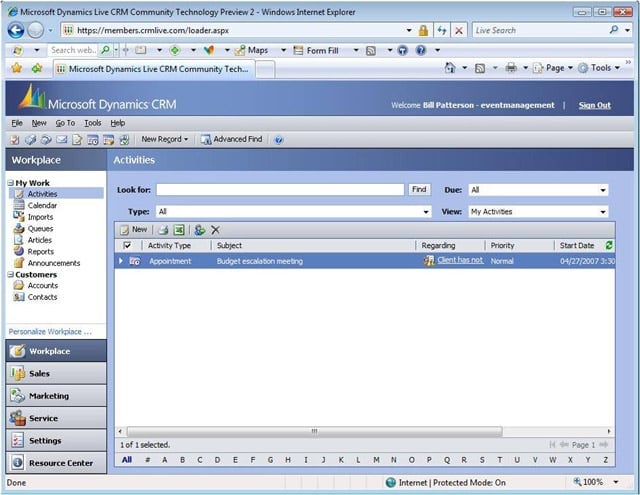Open the Due dropdown
The image size is (640, 495).
[538, 190]
